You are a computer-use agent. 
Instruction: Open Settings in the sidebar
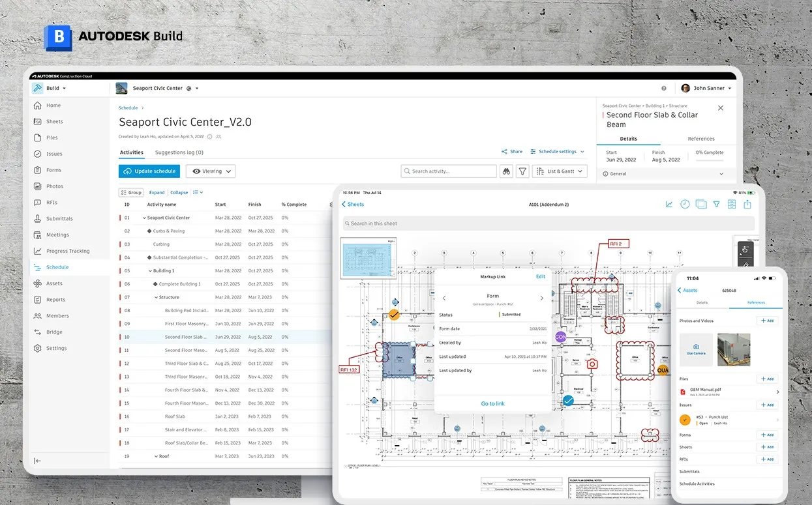[56, 348]
